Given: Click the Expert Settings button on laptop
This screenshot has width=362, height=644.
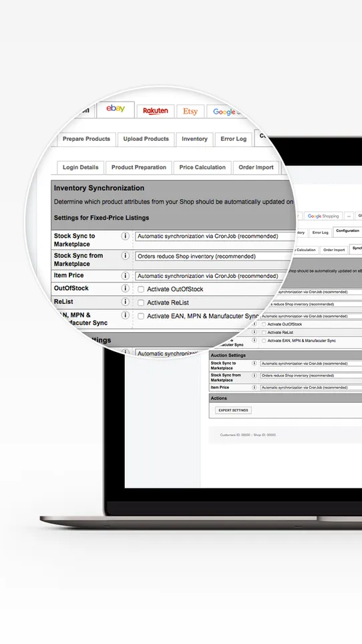Looking at the screenshot, I should (x=233, y=410).
